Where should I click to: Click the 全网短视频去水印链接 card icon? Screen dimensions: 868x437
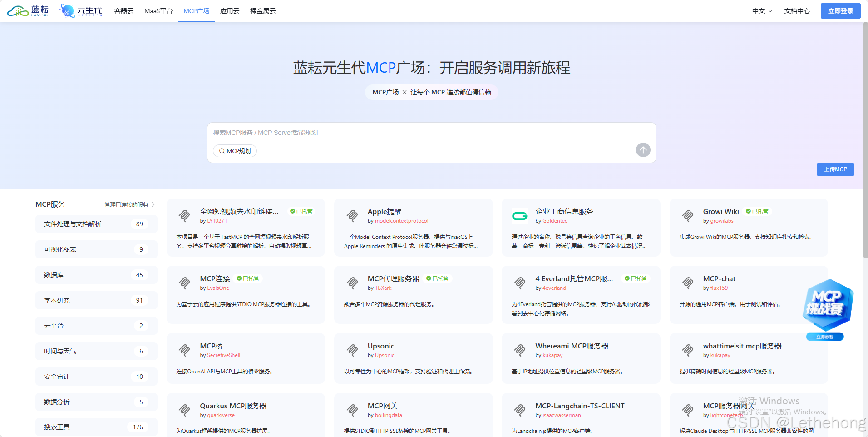coord(184,216)
